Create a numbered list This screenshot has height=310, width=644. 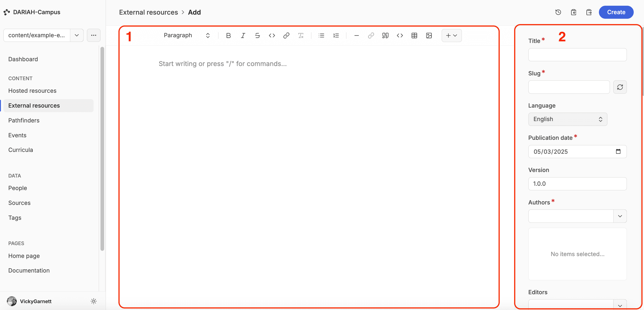(336, 35)
